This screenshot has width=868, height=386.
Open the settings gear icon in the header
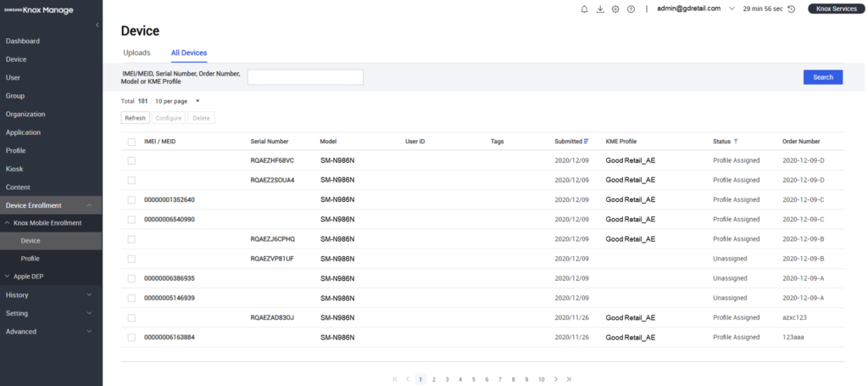coord(615,9)
